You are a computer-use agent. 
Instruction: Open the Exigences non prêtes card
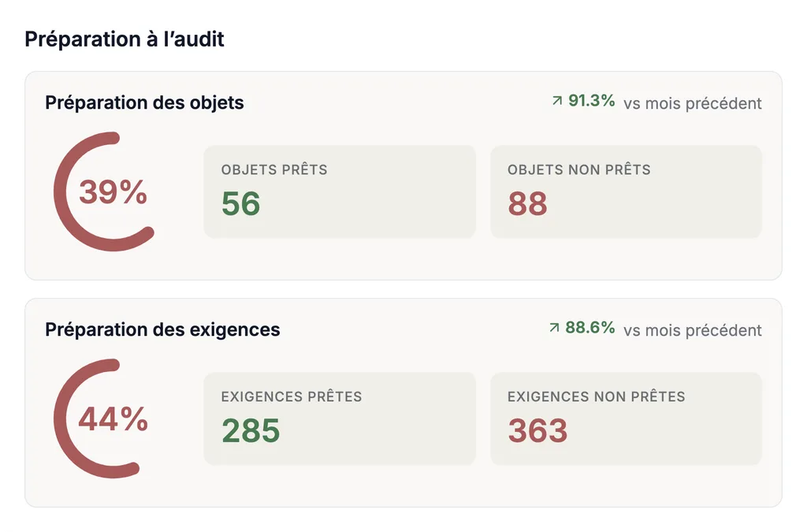click(626, 419)
